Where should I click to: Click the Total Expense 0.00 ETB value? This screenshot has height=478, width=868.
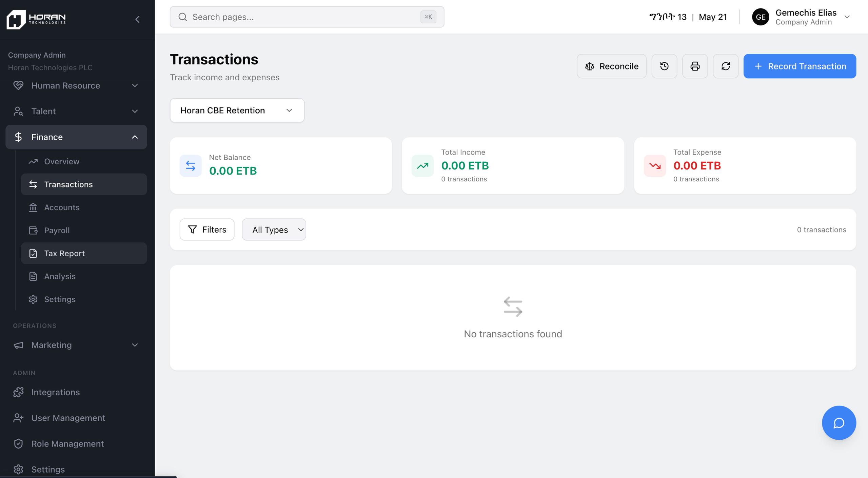click(x=697, y=166)
